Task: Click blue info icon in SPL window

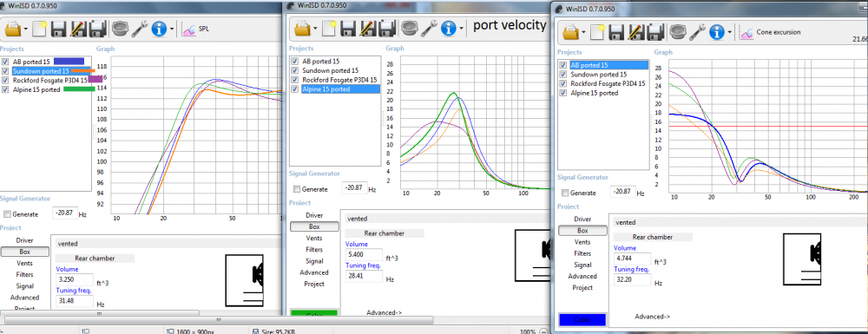Action: (x=160, y=29)
